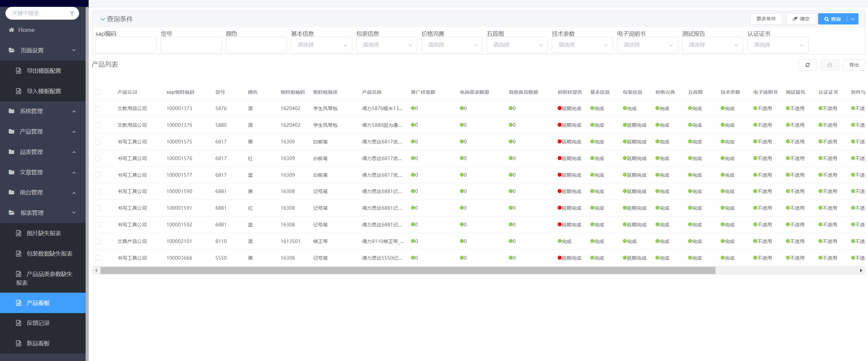Open the 认证证书 filter dropdown
Image resolution: width=868 pixels, height=361 pixels.
pyautogui.click(x=778, y=45)
